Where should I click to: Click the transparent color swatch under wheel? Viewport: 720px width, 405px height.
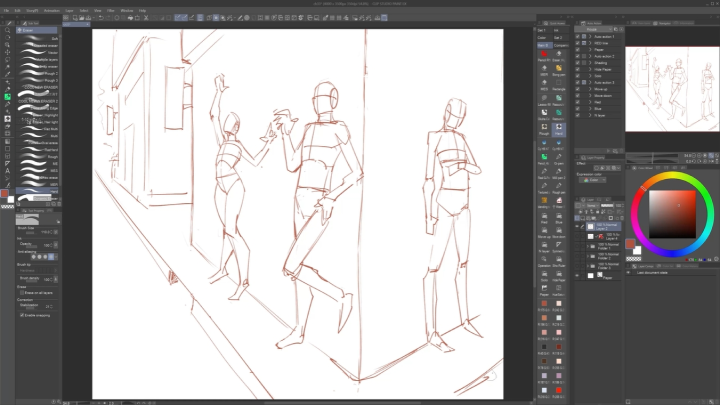633,259
